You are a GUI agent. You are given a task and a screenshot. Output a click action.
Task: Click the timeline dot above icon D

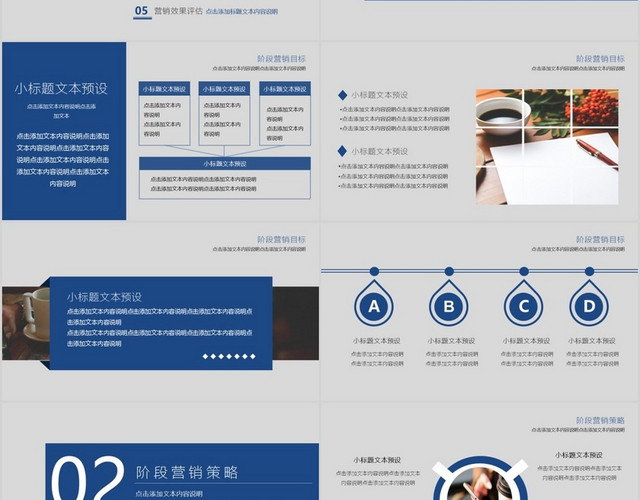(x=589, y=271)
